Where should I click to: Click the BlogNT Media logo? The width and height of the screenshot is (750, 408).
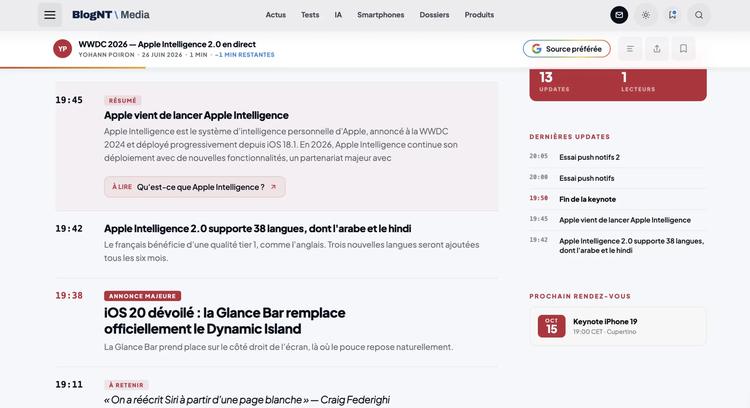(110, 15)
